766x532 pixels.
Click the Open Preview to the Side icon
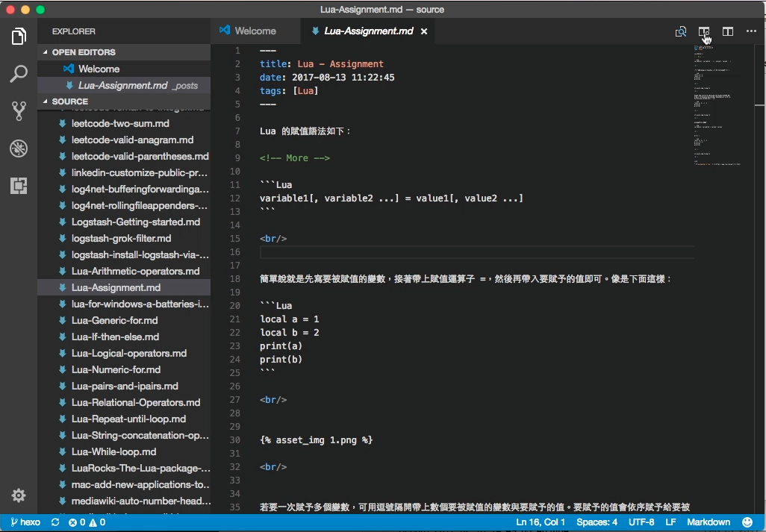pos(704,32)
